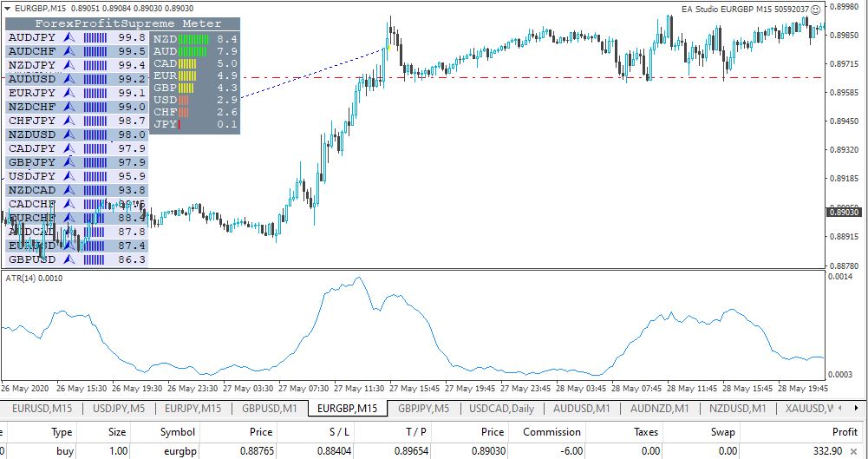Click the arrow icon beside CHFJPY
Screen dimensions: 868x459
click(70, 121)
